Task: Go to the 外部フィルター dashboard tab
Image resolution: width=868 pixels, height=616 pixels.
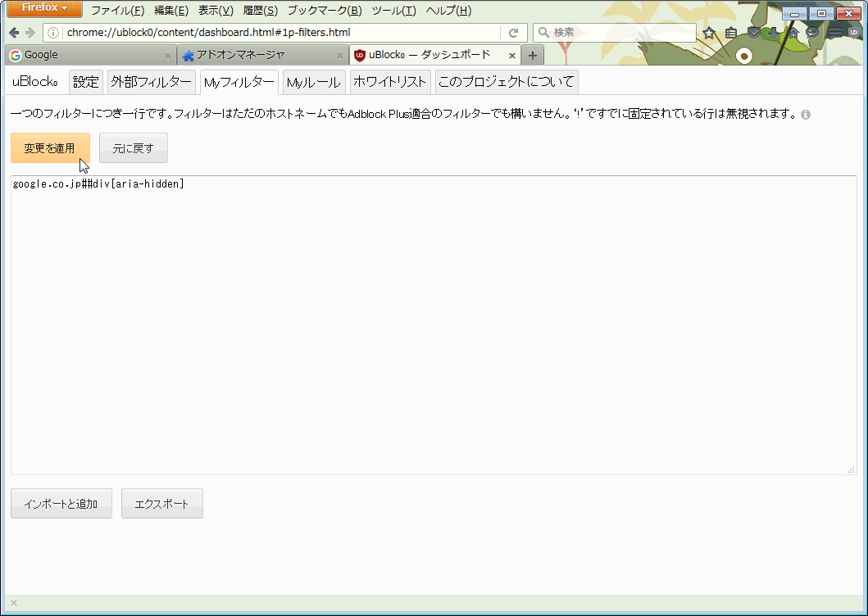Action: click(151, 83)
